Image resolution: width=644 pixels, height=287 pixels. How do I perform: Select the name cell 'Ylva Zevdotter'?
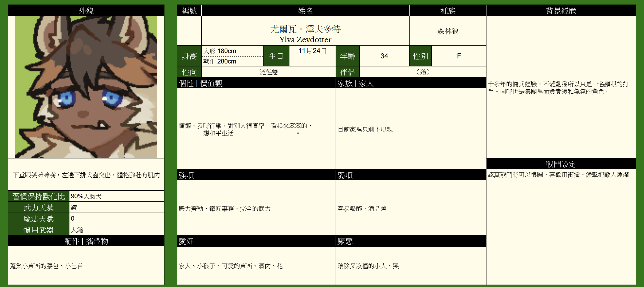pos(305,34)
